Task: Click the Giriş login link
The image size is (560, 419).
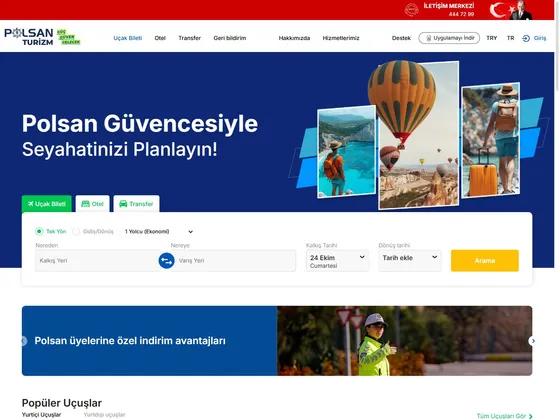Action: click(x=540, y=38)
